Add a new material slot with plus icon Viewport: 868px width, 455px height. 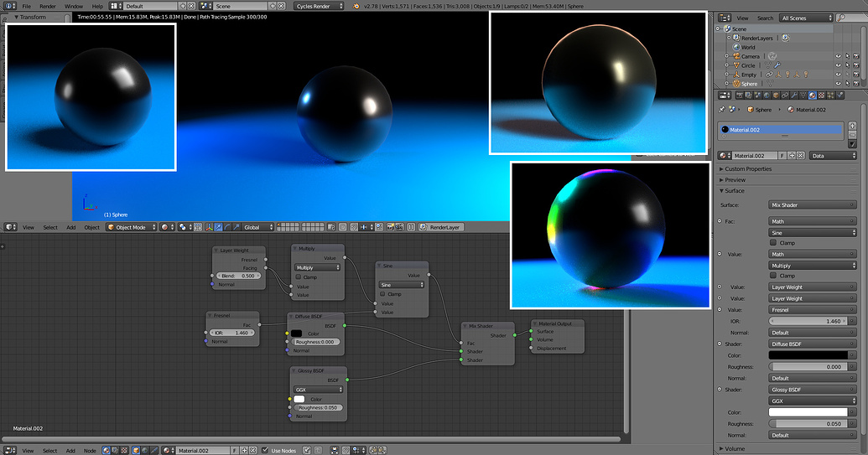pos(853,126)
